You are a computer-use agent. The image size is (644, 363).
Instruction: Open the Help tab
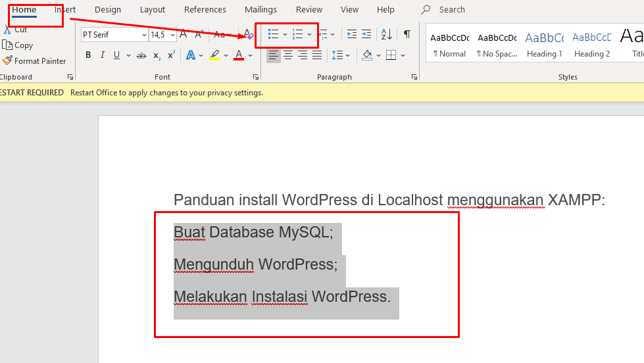coord(385,9)
